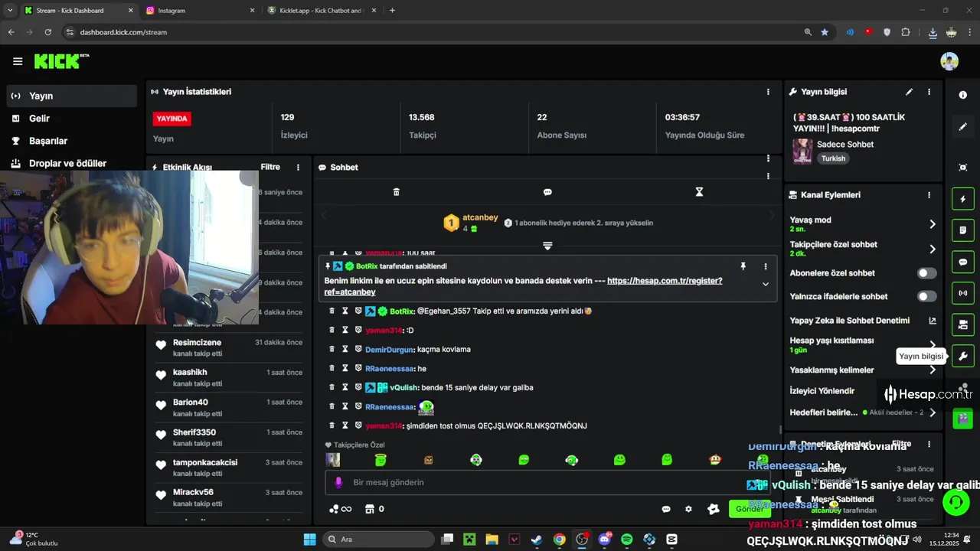Select Yayın in the left navigation
Viewport: 980px width, 551px height.
[x=72, y=96]
